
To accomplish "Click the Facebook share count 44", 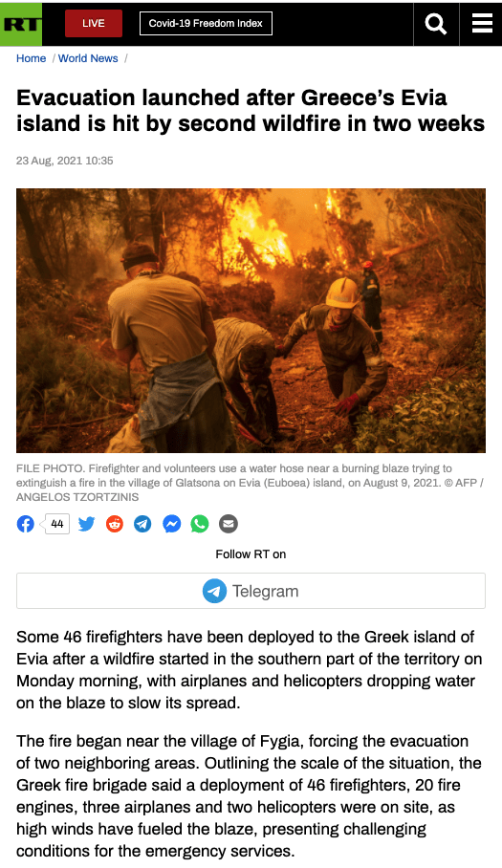I will (x=57, y=524).
